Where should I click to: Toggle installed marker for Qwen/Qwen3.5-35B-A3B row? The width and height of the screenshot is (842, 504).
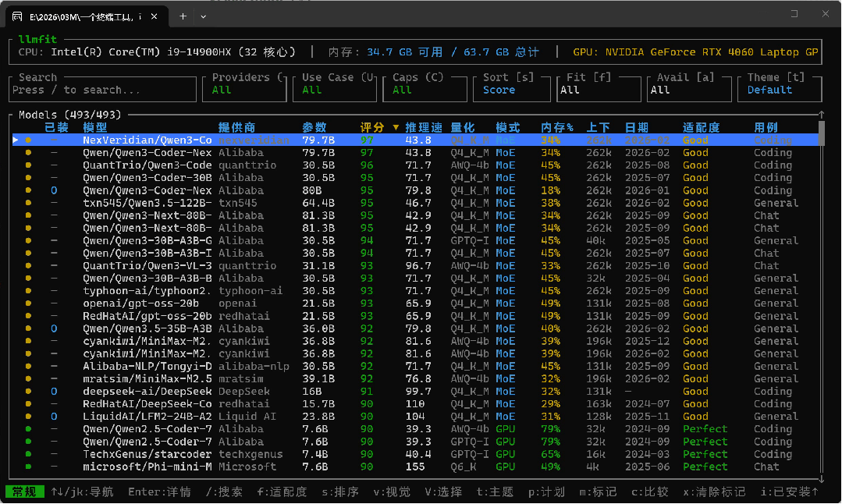(x=54, y=328)
